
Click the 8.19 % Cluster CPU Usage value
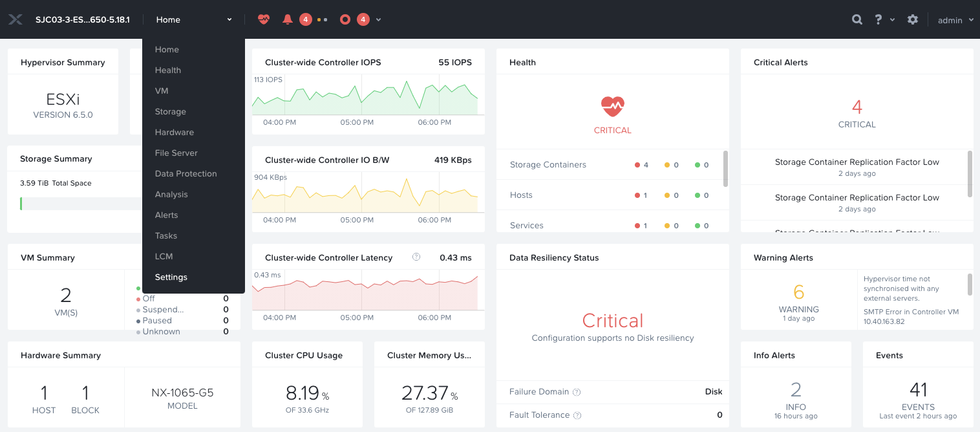coord(308,393)
